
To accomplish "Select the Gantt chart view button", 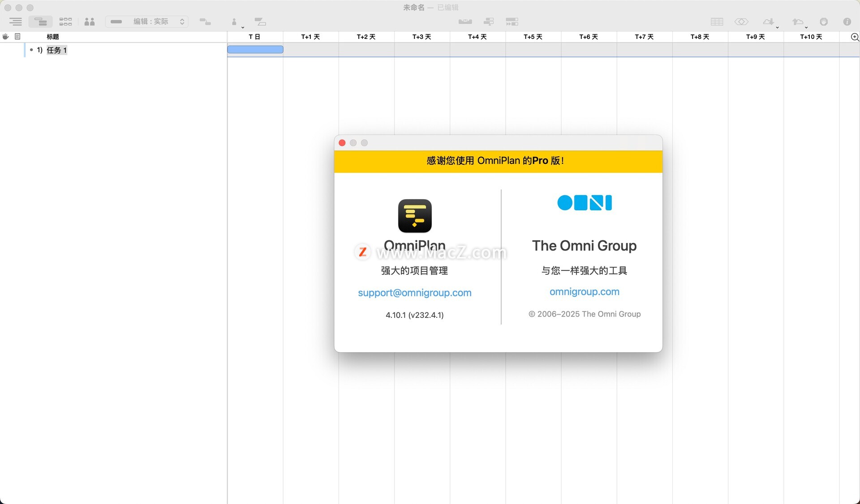I will pos(40,21).
